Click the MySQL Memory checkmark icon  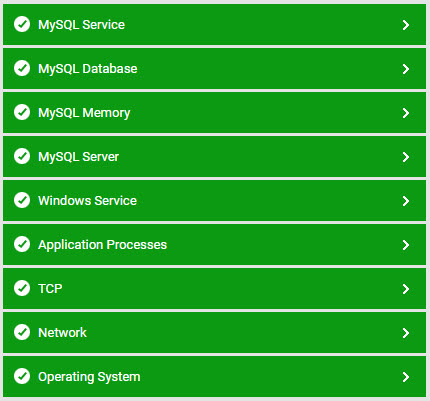22,112
